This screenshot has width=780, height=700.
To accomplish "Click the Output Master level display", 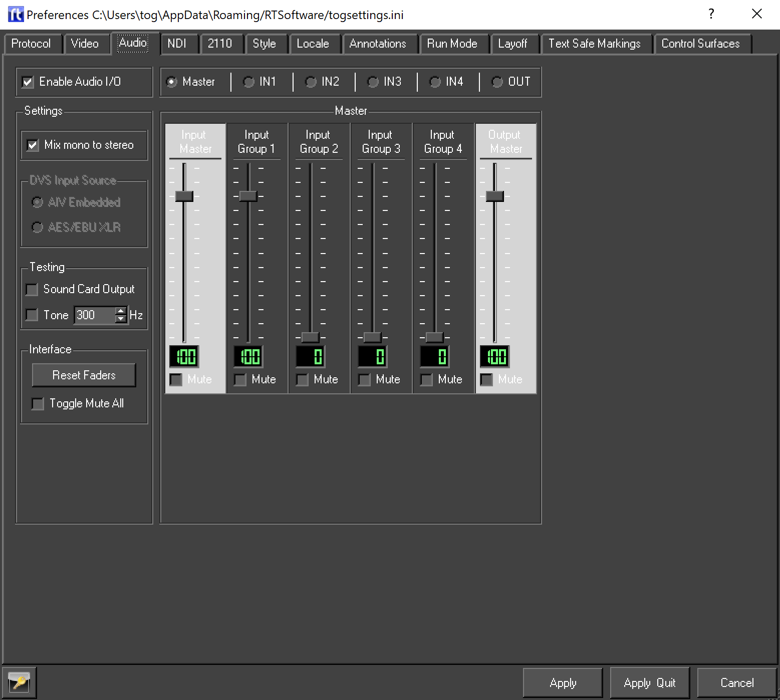I will coord(495,357).
